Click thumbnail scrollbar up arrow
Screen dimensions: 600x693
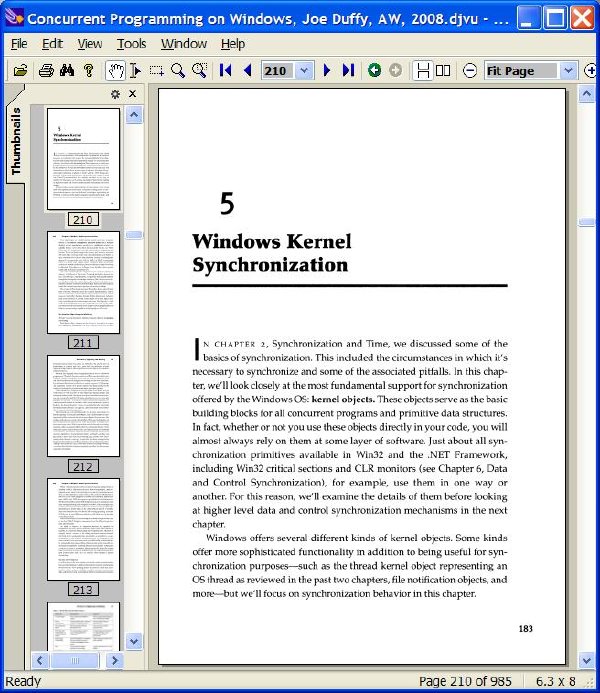pyautogui.click(x=134, y=115)
